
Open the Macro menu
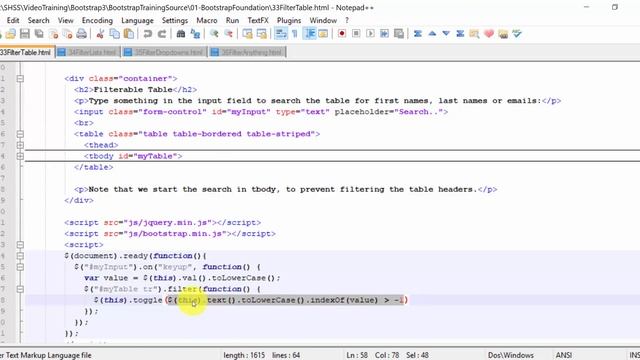point(207,20)
